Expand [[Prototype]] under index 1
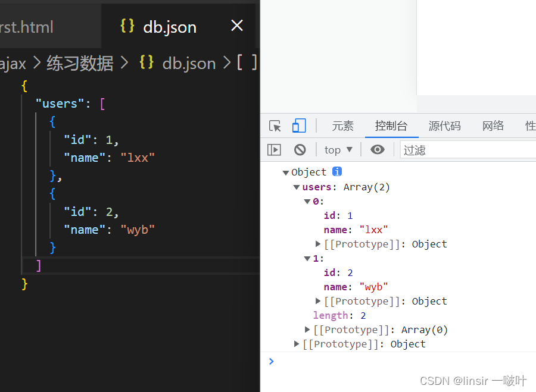Viewport: 536px width, 392px height. tap(317, 300)
